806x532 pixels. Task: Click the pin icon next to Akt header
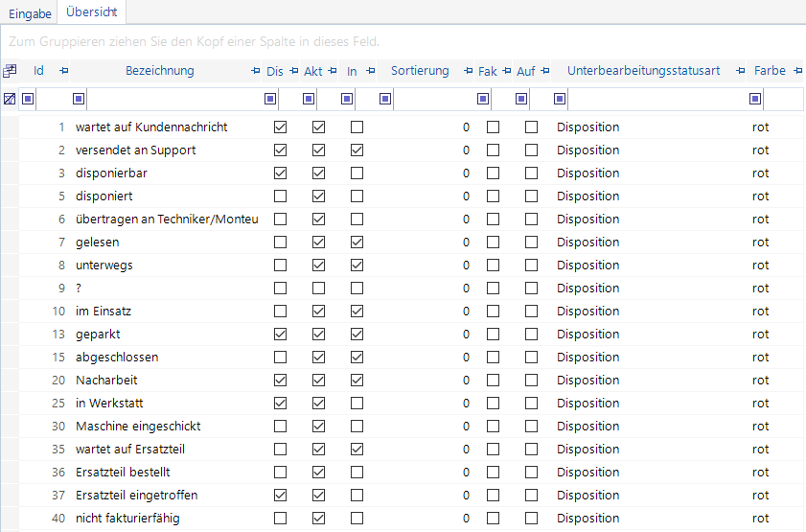pyautogui.click(x=333, y=71)
